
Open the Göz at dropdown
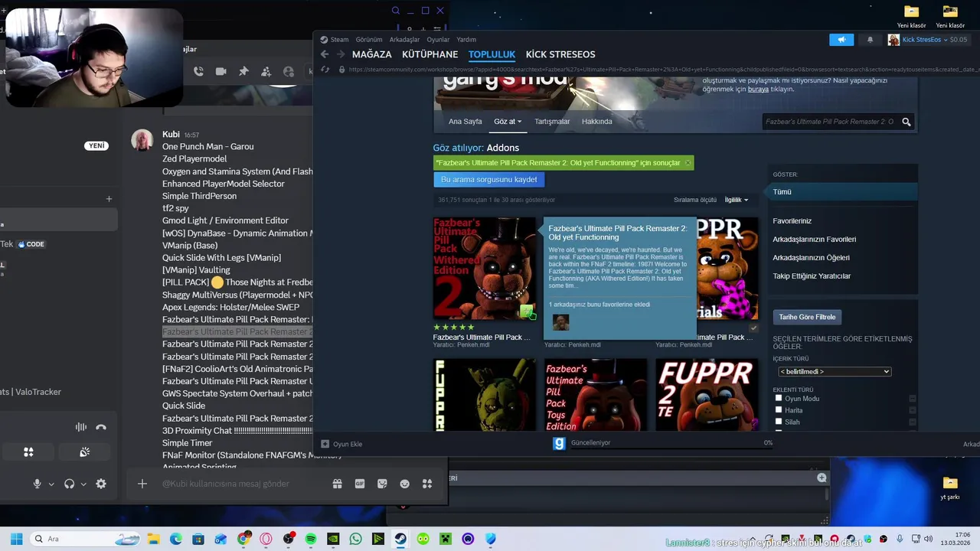pos(508,122)
